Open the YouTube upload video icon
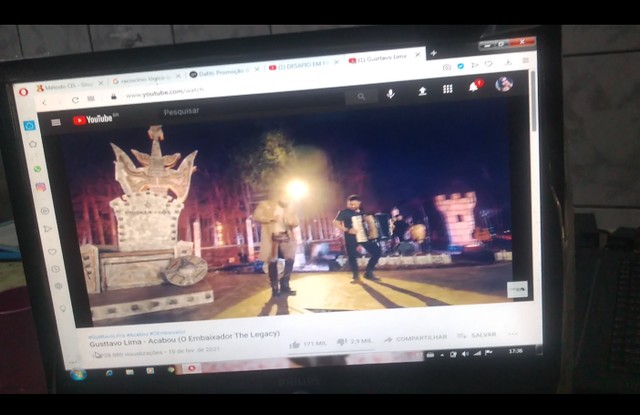 (x=422, y=91)
